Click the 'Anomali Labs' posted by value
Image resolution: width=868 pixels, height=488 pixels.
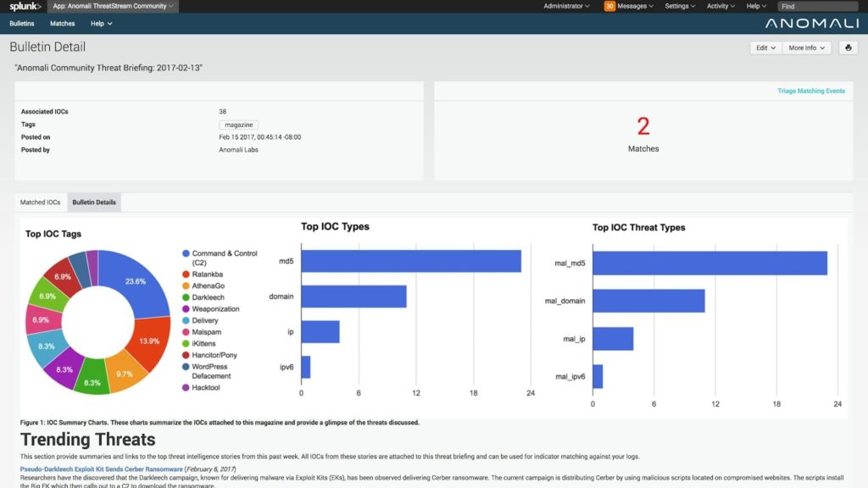(238, 150)
